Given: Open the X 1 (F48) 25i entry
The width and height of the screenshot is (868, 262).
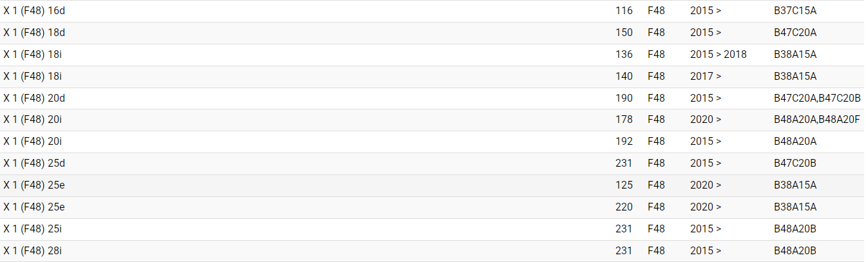Looking at the screenshot, I should click(32, 229).
